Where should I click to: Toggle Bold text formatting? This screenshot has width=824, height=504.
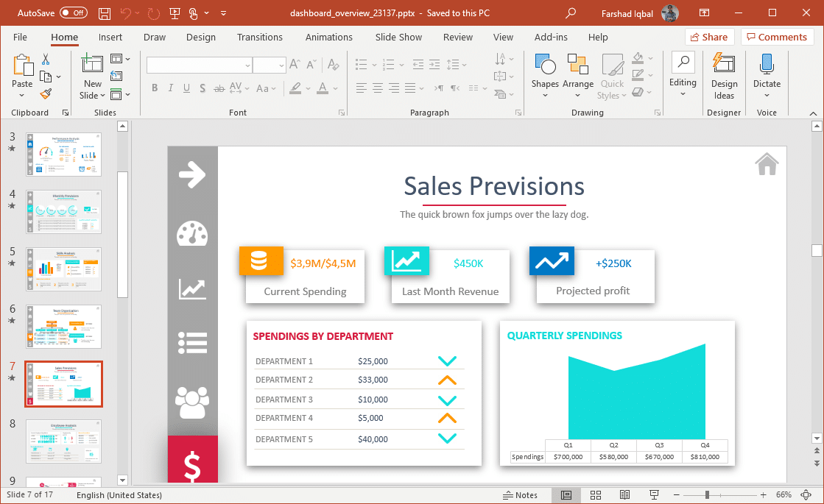pos(155,88)
